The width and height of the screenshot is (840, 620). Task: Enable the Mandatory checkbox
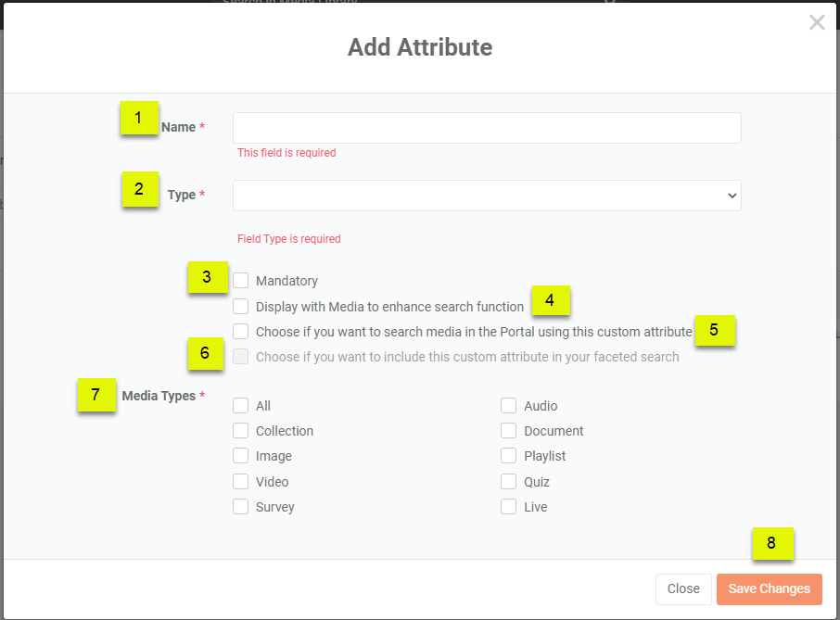click(241, 281)
